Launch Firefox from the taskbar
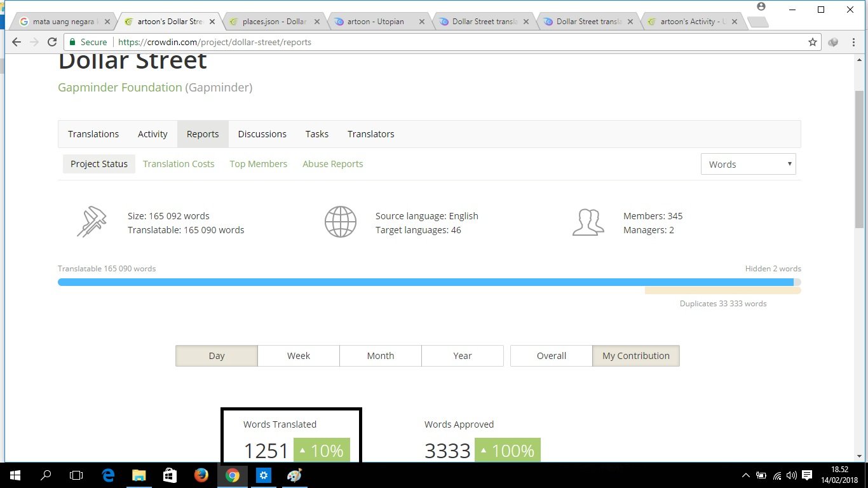868x488 pixels. coord(201,475)
